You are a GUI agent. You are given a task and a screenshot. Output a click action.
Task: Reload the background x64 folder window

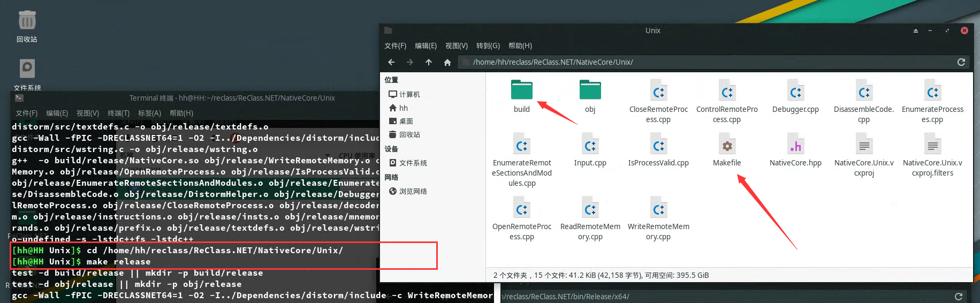pos(959,297)
